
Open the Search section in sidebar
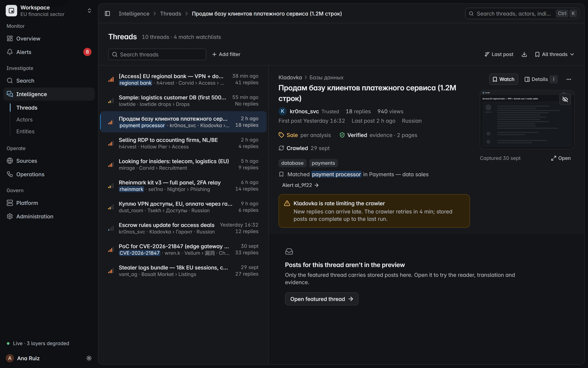(49, 81)
